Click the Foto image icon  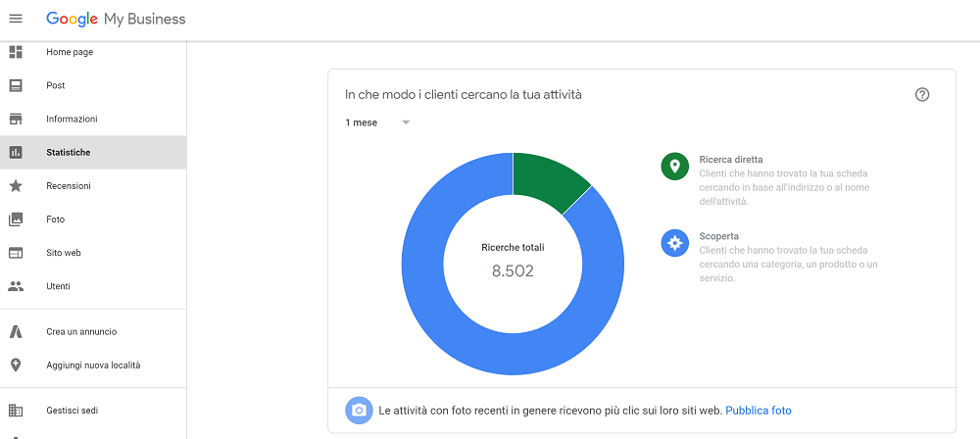pyautogui.click(x=16, y=219)
